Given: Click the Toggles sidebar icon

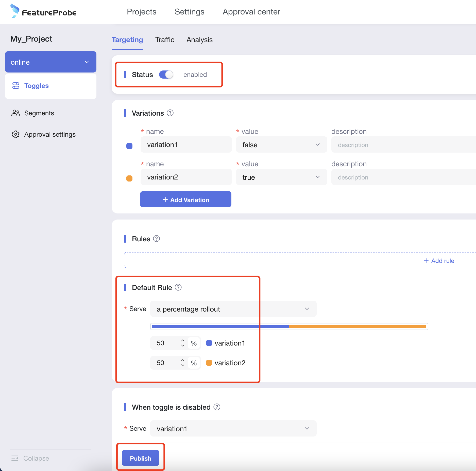Looking at the screenshot, I should pos(16,86).
